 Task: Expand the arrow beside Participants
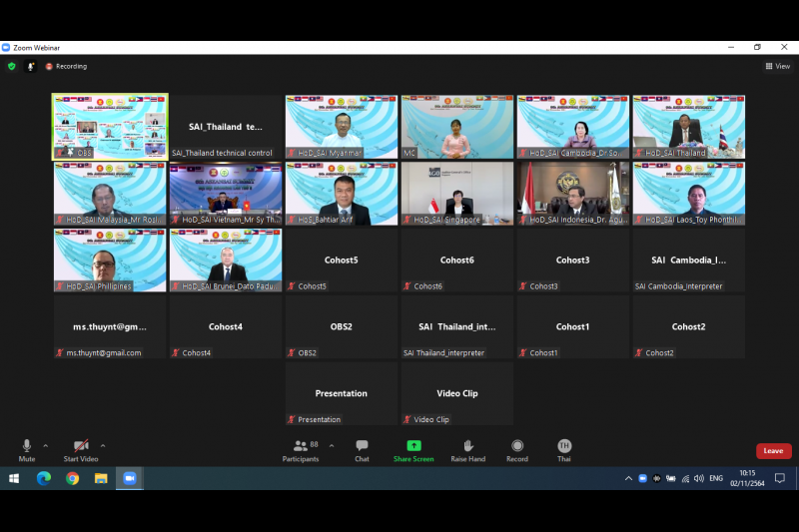(332, 446)
